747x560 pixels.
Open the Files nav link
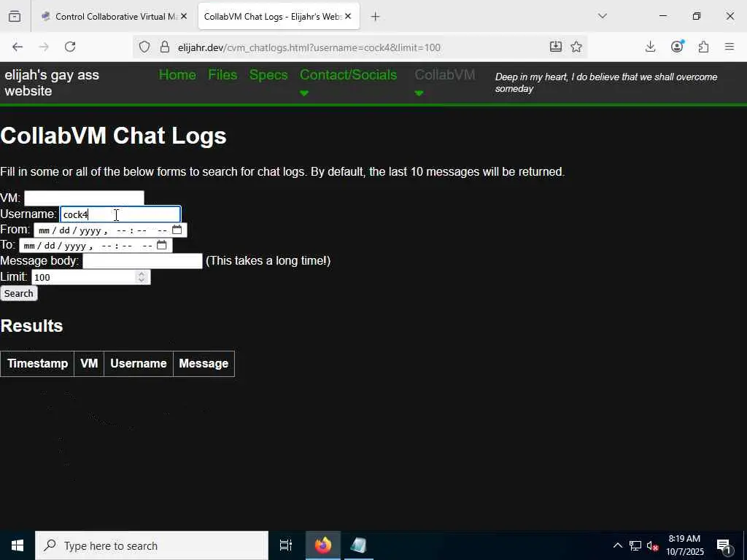222,75
